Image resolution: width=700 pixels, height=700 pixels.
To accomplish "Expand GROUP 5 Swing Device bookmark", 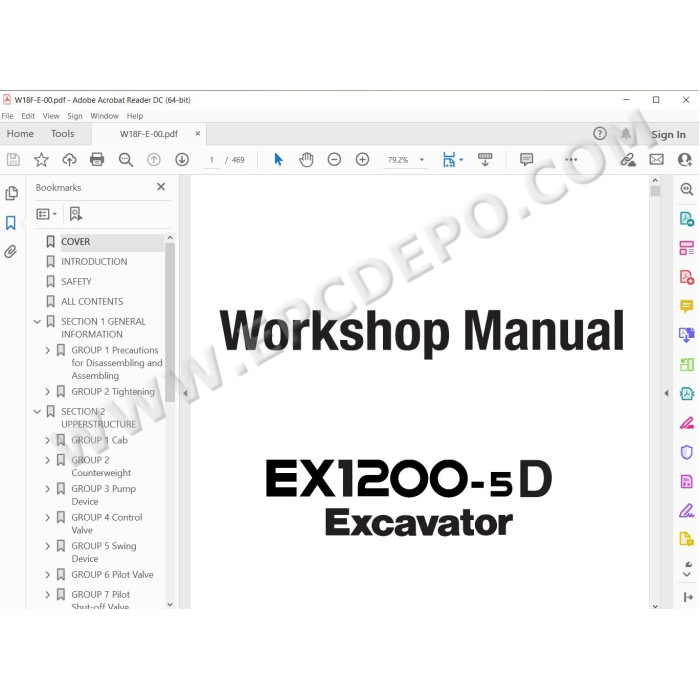I will (48, 546).
